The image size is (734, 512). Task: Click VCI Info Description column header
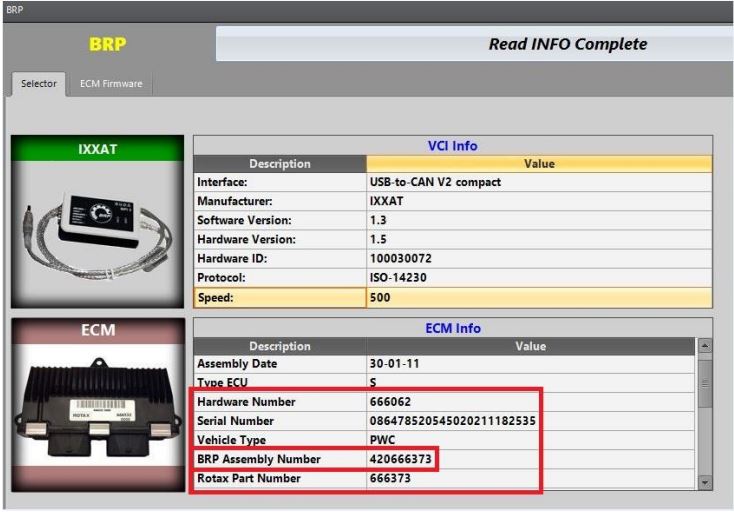point(279,163)
